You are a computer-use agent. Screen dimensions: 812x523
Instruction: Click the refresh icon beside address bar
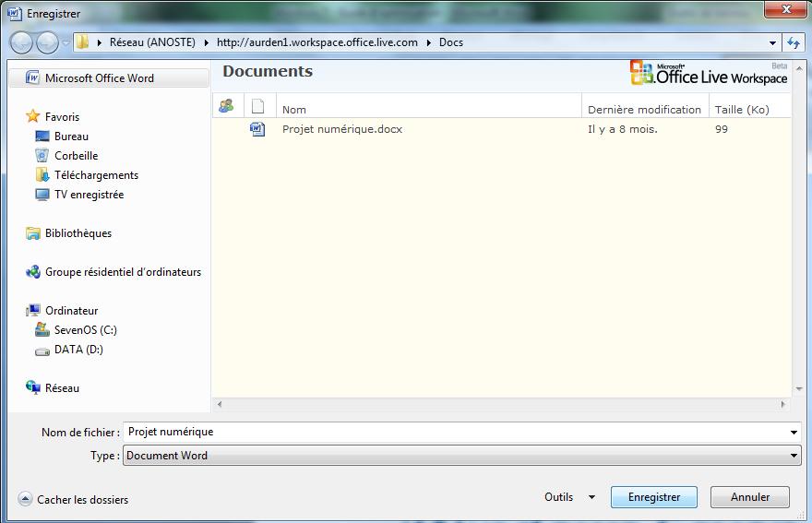[794, 43]
